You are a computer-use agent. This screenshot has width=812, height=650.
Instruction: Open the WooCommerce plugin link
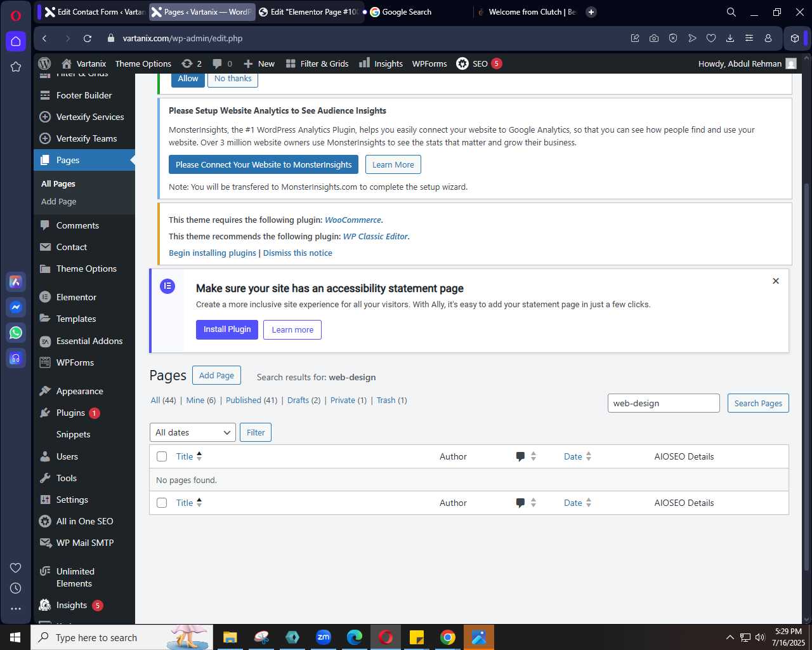click(353, 220)
